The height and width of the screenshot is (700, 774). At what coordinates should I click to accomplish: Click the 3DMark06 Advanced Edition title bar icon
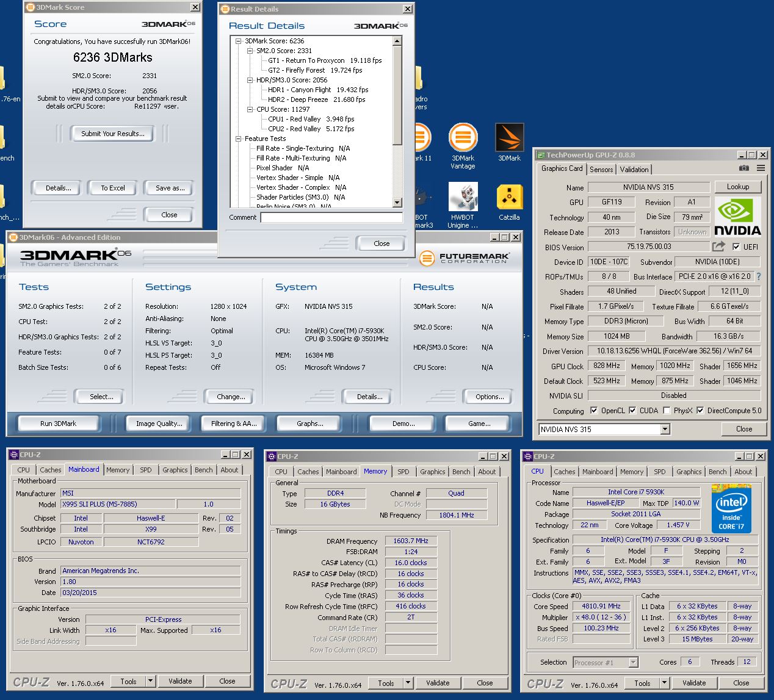13,237
